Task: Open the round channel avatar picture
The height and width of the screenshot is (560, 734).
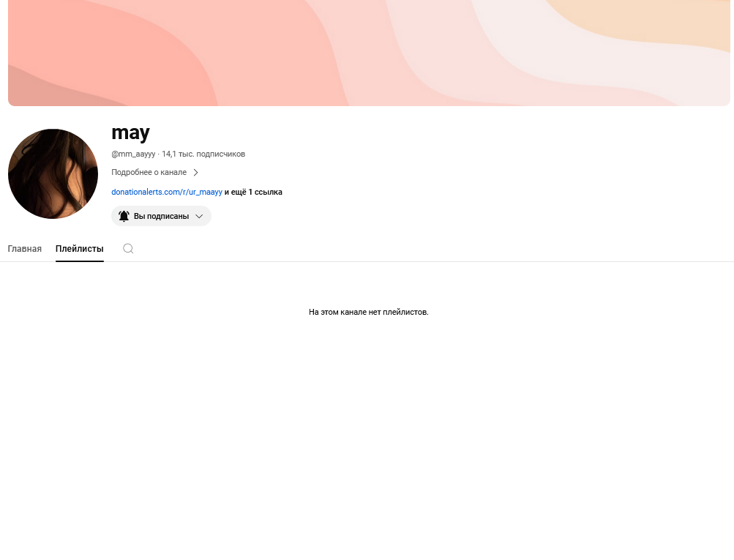Action: tap(53, 173)
